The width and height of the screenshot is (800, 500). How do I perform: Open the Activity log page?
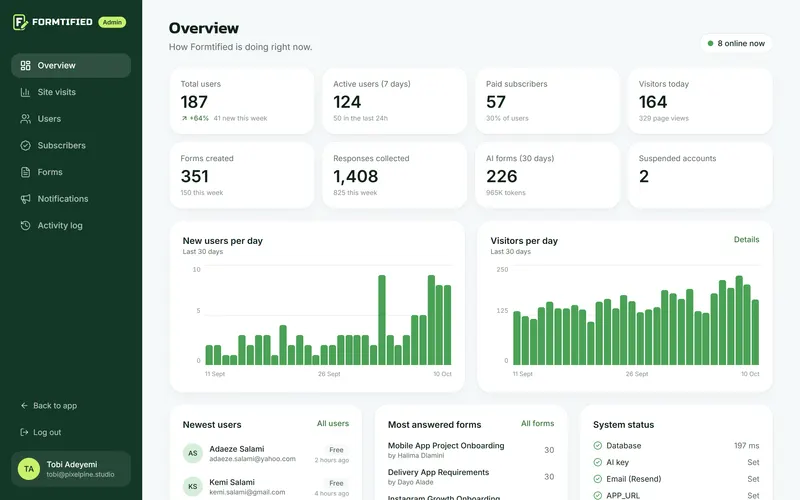click(71, 226)
